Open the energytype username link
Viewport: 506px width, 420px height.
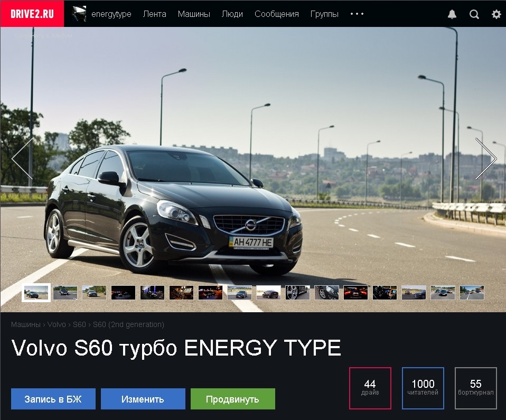click(111, 14)
